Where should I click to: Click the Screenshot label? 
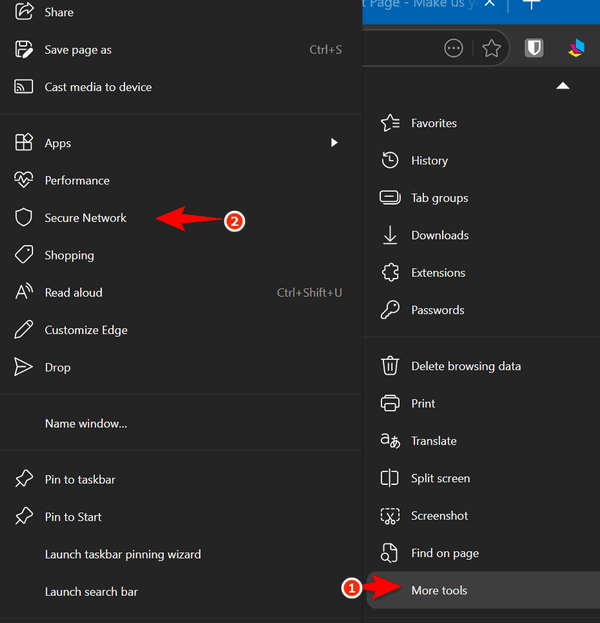439,516
